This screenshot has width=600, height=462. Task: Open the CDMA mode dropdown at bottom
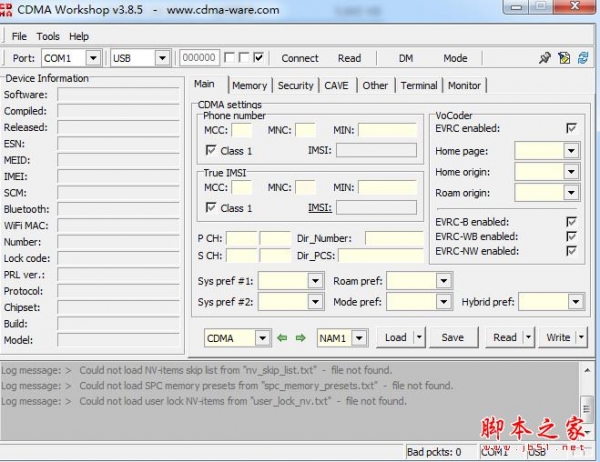(262, 338)
